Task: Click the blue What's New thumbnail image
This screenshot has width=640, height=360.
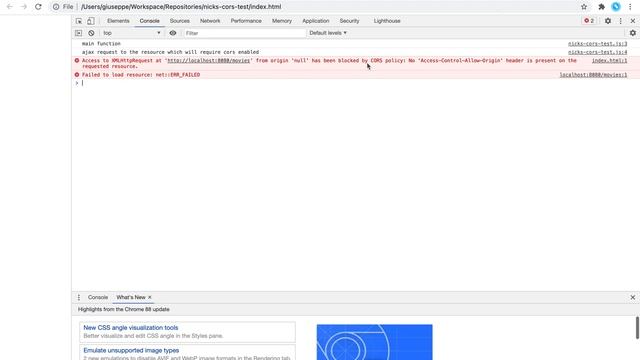Action: [374, 342]
